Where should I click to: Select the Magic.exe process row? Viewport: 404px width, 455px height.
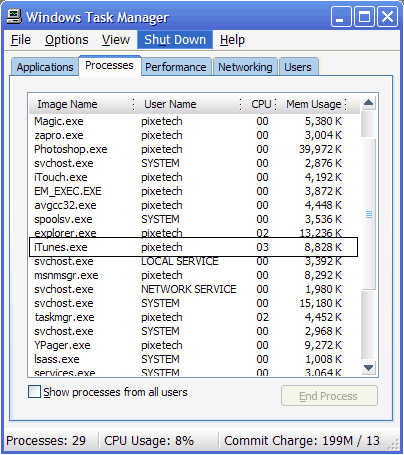coord(193,121)
